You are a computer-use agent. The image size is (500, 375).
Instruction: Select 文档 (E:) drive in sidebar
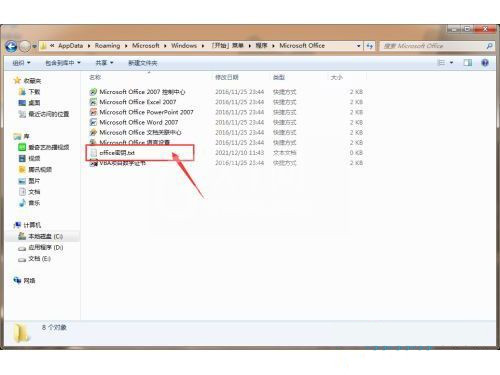[x=39, y=258]
